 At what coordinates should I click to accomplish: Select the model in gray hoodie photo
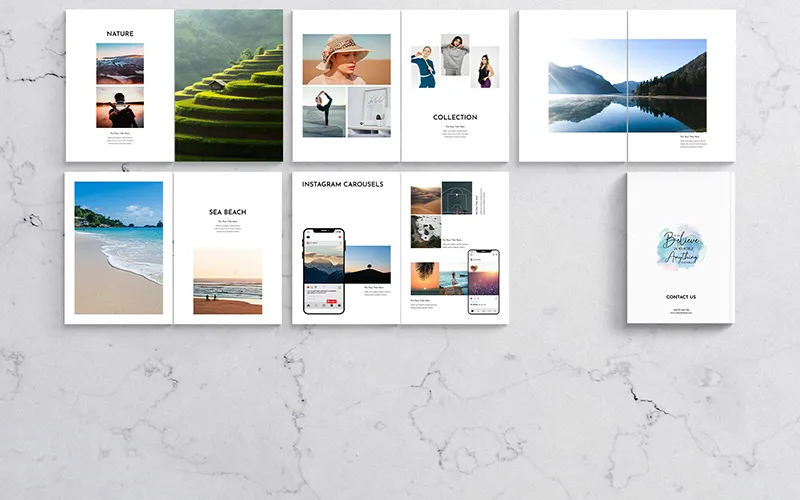pos(455,55)
